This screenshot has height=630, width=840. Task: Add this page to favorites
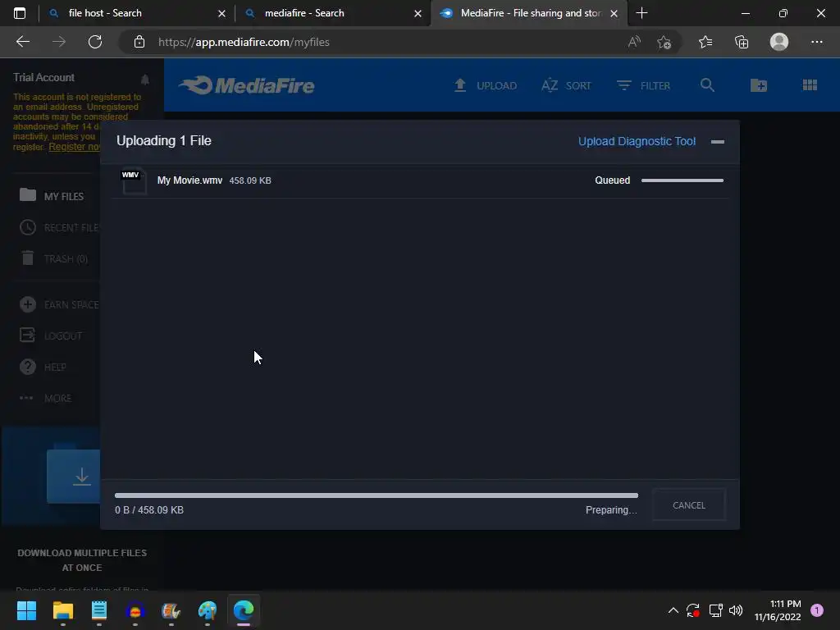click(x=664, y=43)
